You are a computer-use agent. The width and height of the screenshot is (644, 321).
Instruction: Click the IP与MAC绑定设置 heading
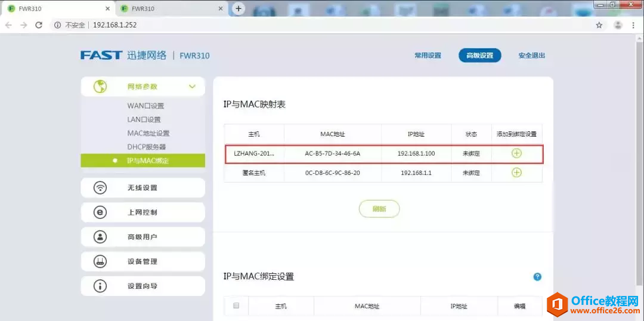(259, 277)
